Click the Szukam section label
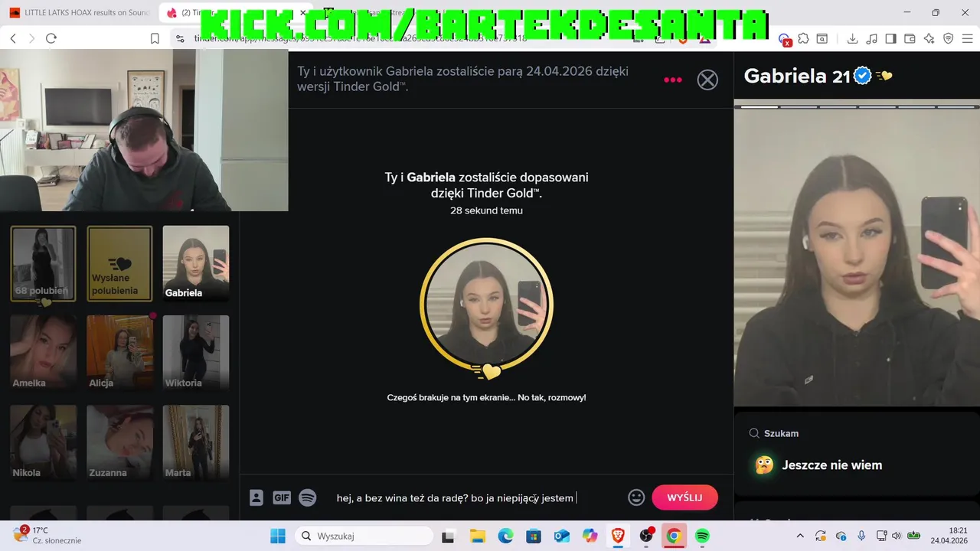This screenshot has width=980, height=551. (x=774, y=433)
